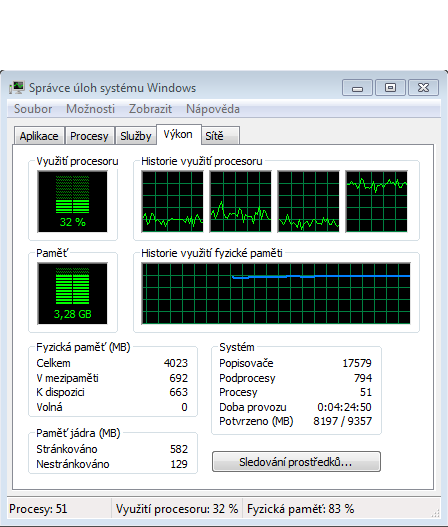The image size is (448, 527).
Task: Minimize the Task Manager window
Action: [357, 88]
